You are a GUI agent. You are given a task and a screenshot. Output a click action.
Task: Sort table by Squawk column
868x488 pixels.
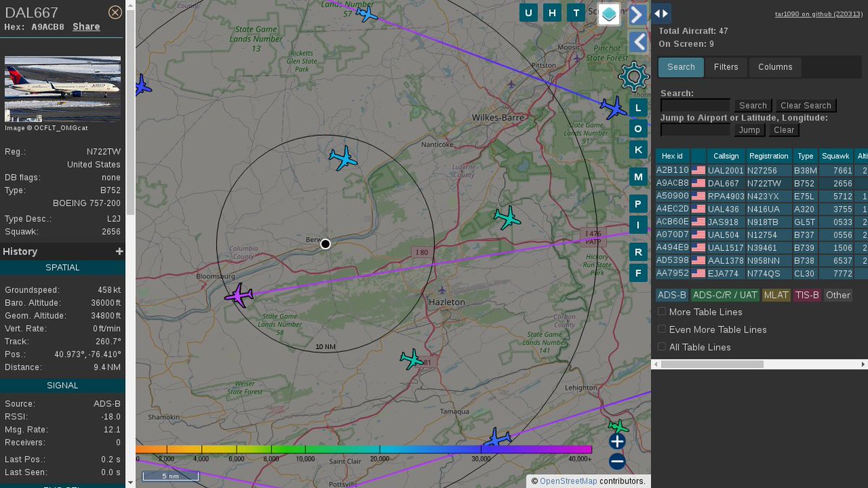click(x=835, y=156)
